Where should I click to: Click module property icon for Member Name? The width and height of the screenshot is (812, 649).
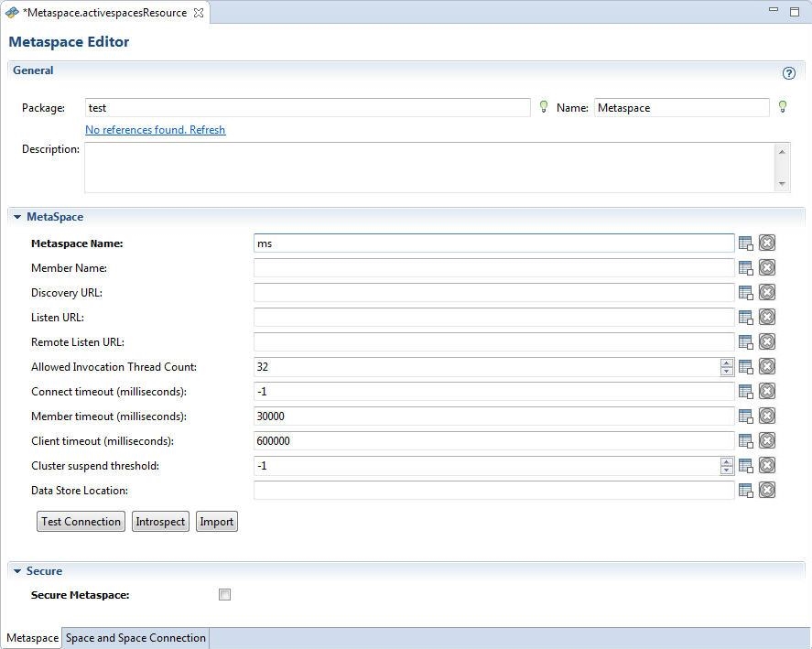[x=746, y=268]
